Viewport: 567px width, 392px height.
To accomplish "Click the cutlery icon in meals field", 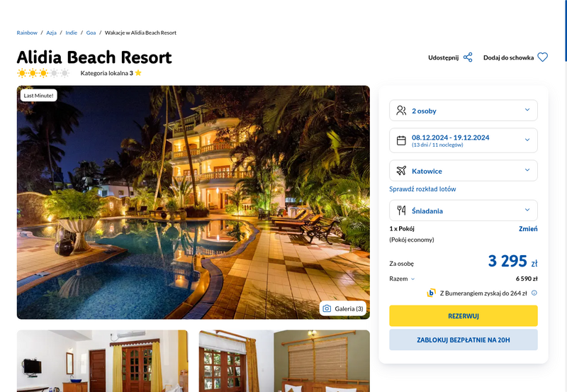I will click(x=401, y=210).
